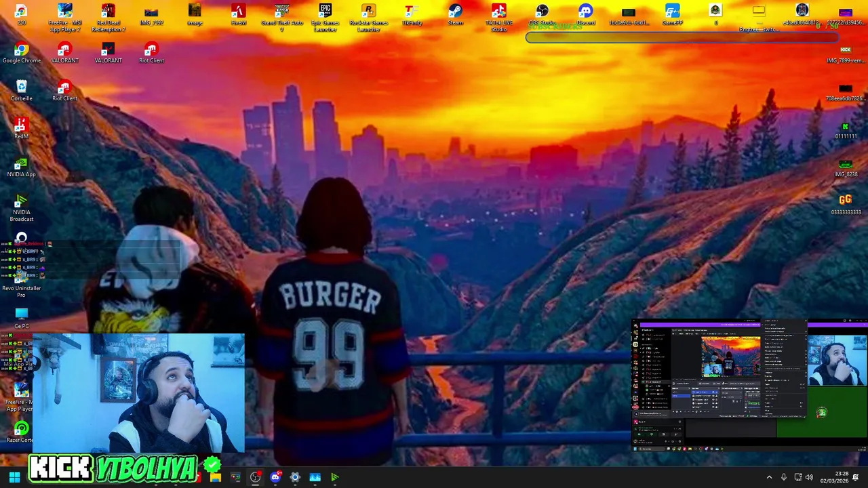Click the OBS preview window thumbnail
The height and width of the screenshot is (488, 868).
pos(749,385)
